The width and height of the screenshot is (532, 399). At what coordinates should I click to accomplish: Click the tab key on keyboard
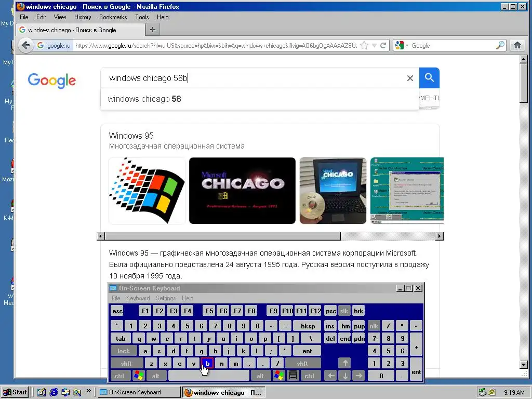pyautogui.click(x=121, y=338)
